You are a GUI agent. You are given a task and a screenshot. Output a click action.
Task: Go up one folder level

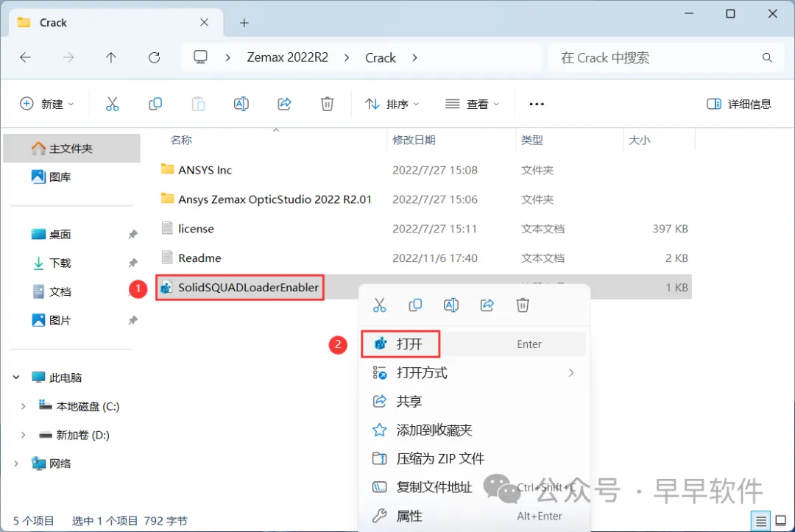[x=111, y=57]
